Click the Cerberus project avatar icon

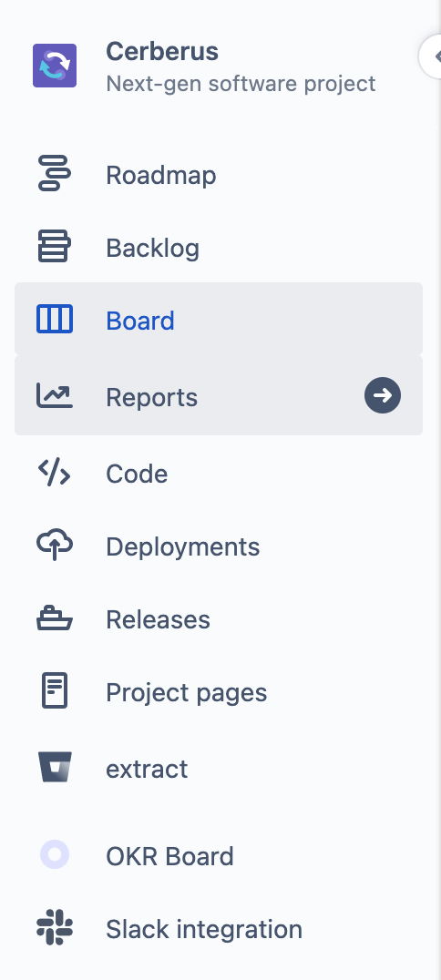55,66
